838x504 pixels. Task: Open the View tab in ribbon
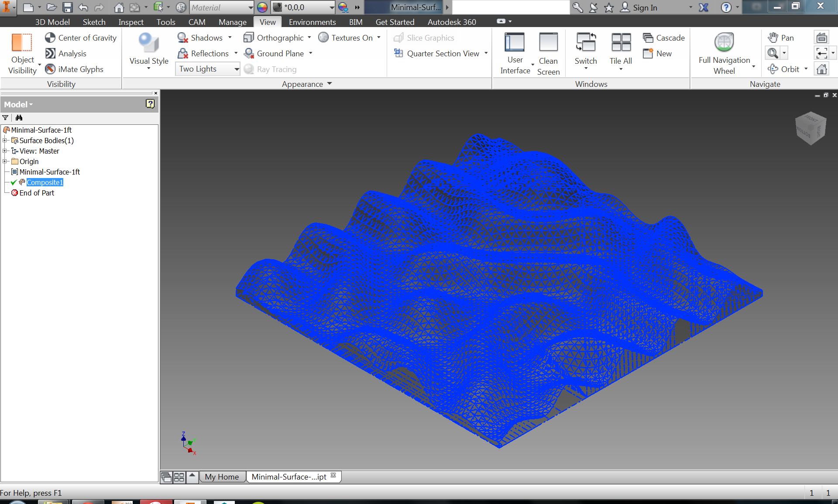[268, 21]
